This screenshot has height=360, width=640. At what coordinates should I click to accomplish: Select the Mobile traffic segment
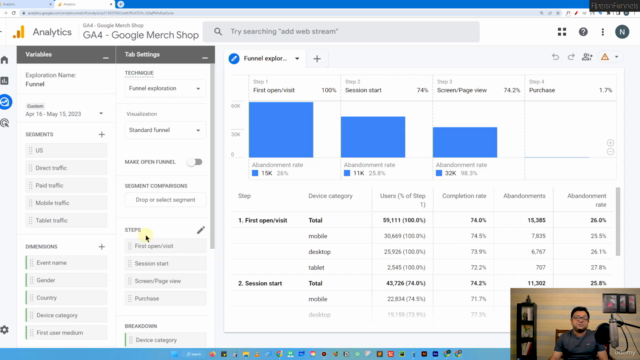[66, 203]
